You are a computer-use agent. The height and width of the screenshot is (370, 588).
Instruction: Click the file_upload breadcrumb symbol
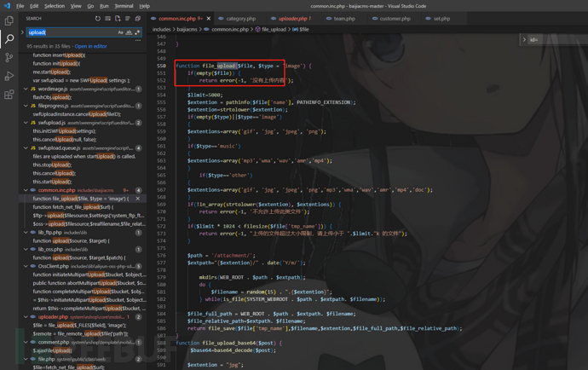pos(274,29)
